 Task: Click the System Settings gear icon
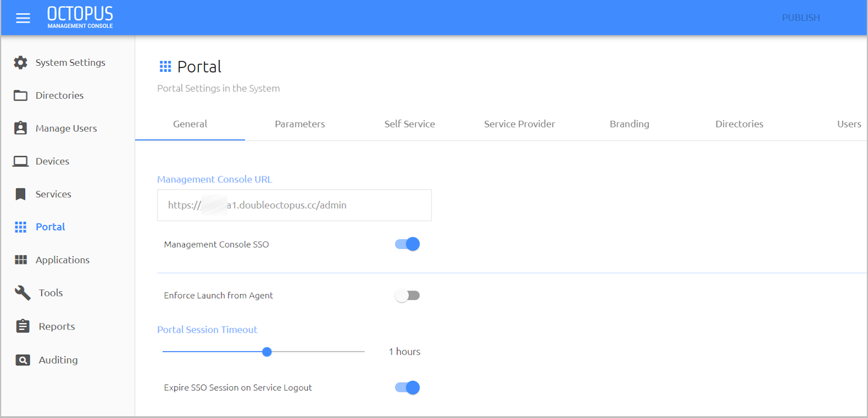pos(21,62)
